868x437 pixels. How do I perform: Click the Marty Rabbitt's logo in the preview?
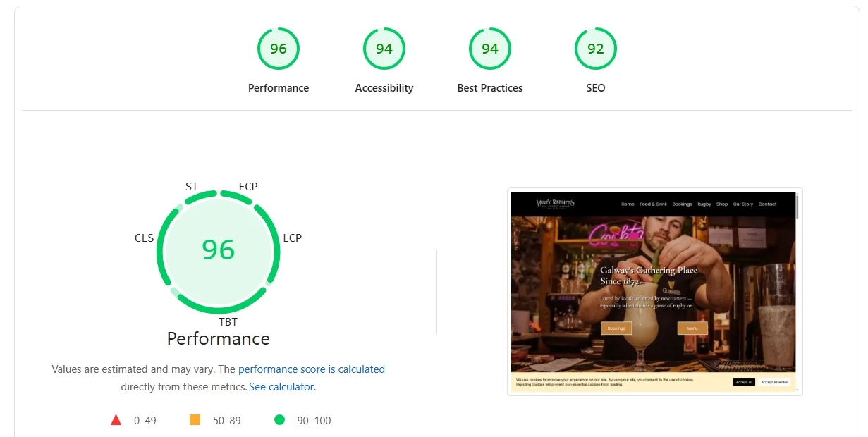[556, 203]
